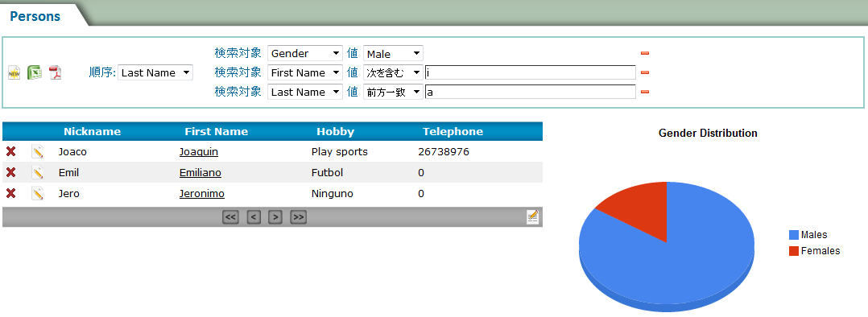Viewport: 868px width, 317px height.
Task: Select the Persons tab
Action: (35, 16)
